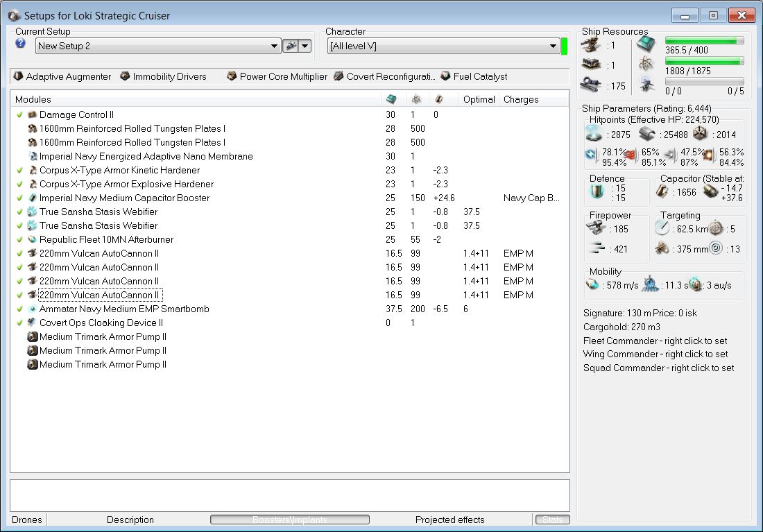The width and height of the screenshot is (763, 532).
Task: Toggle Republic Fleet 10MN Afterburner checkmark
Action: pyautogui.click(x=19, y=239)
